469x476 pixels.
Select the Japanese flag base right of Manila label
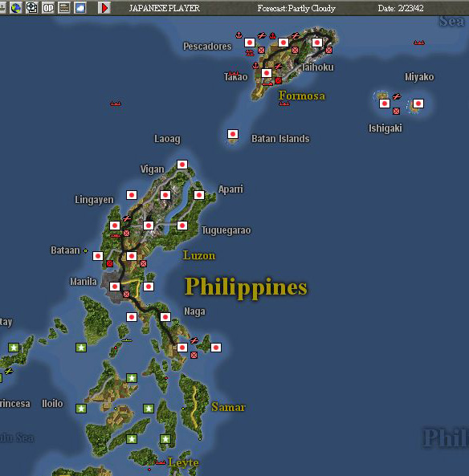point(115,287)
